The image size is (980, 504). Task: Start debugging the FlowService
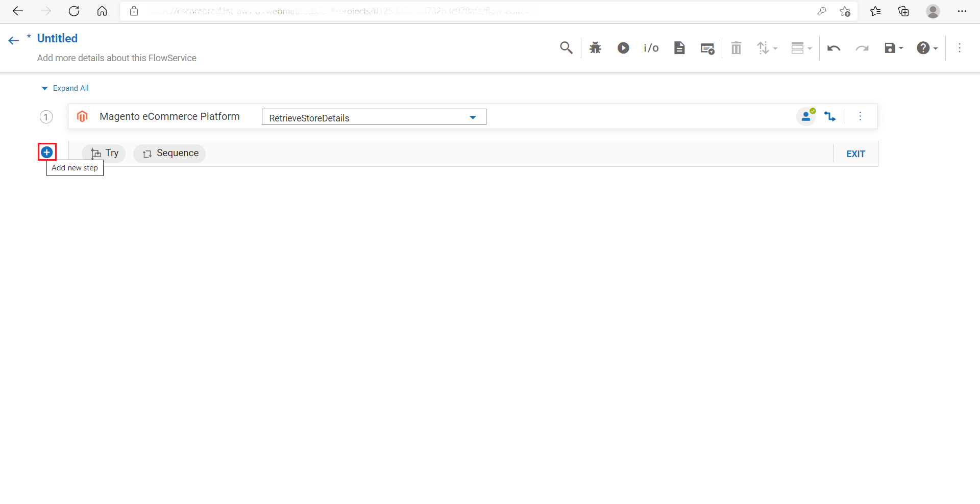pyautogui.click(x=595, y=48)
